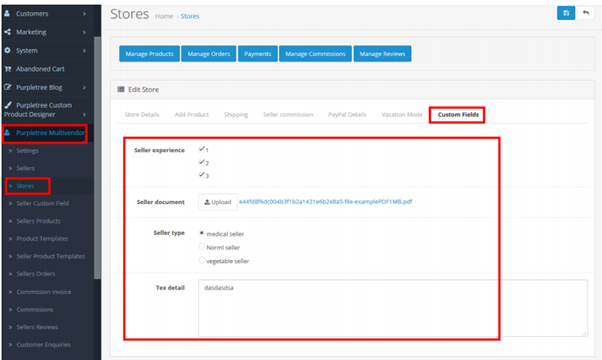This screenshot has height=360, width=602.
Task: Open the PayPal Details tab
Action: click(347, 114)
